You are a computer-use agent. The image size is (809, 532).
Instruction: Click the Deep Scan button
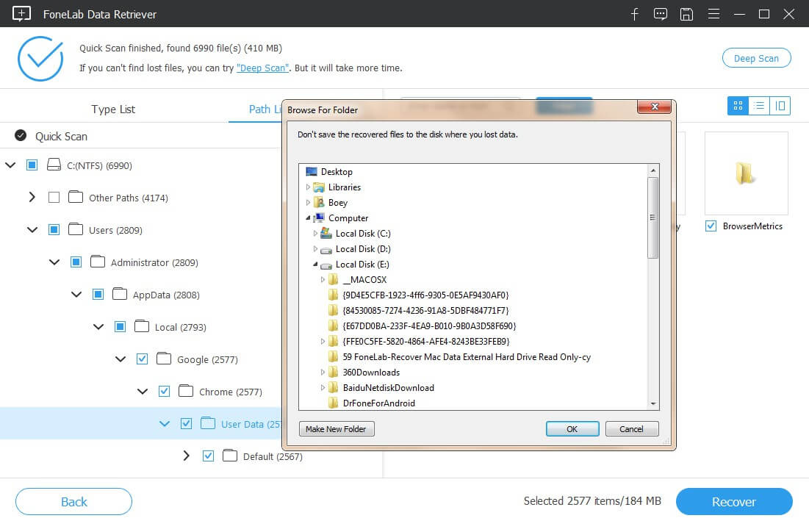[x=756, y=58]
